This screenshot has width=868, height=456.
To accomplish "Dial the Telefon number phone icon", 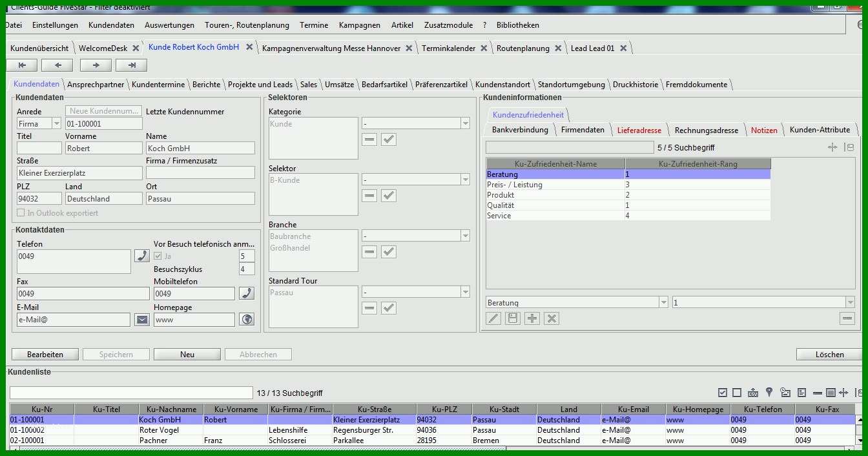I will (x=141, y=255).
